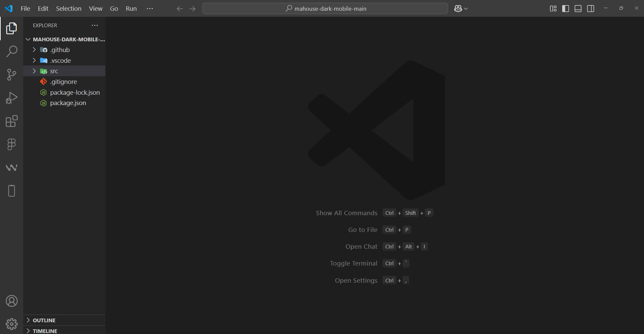644x334 pixels.
Task: Open the W-shaped extension icon in activity bar
Action: coord(11,168)
